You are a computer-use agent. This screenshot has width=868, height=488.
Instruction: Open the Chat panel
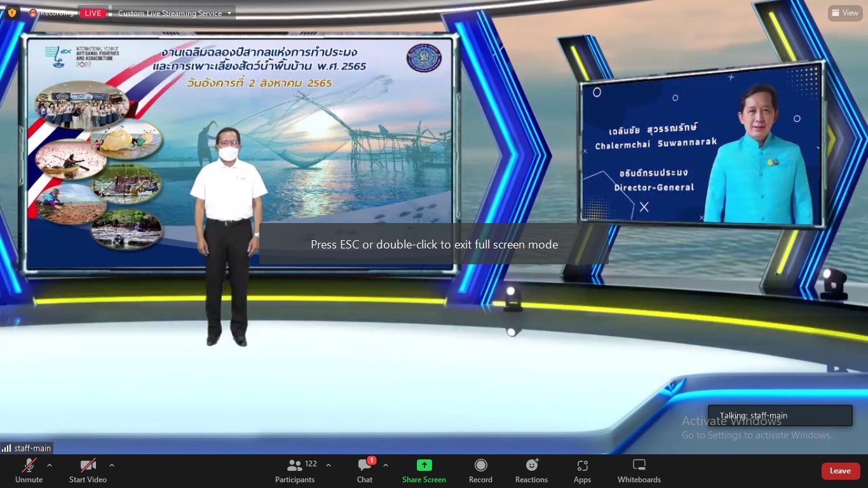click(365, 471)
